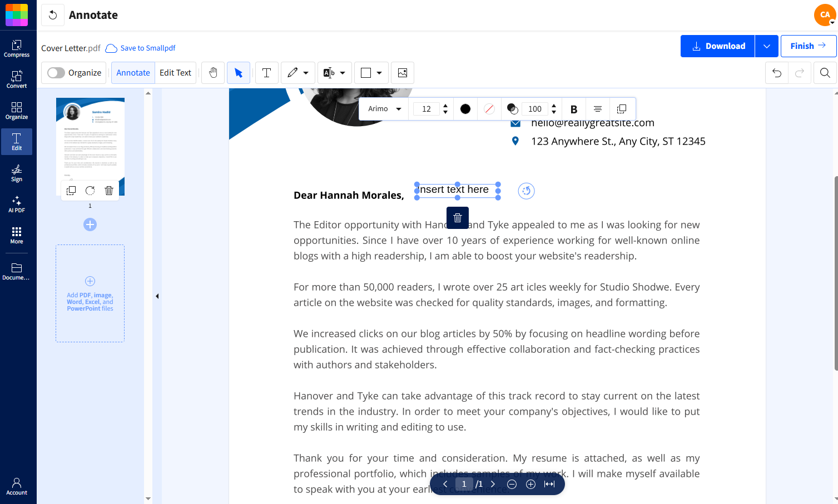Rotate page one using the thumbnail controls

tap(90, 190)
